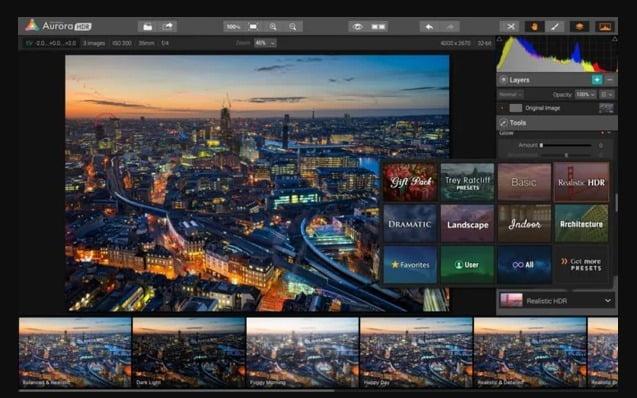Open layer options dropdown beside Opacity

[607, 94]
